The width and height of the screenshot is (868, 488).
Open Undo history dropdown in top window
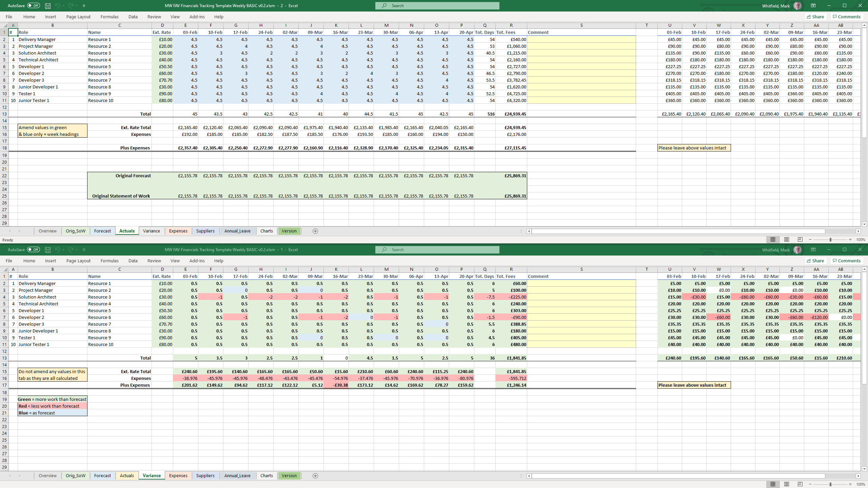pyautogui.click(x=63, y=6)
